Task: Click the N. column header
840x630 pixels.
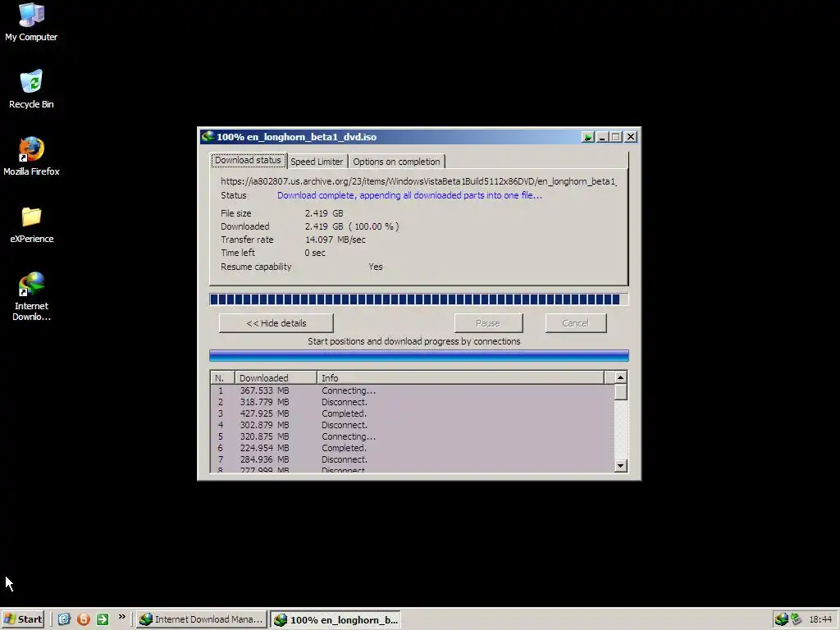Action: tap(222, 377)
